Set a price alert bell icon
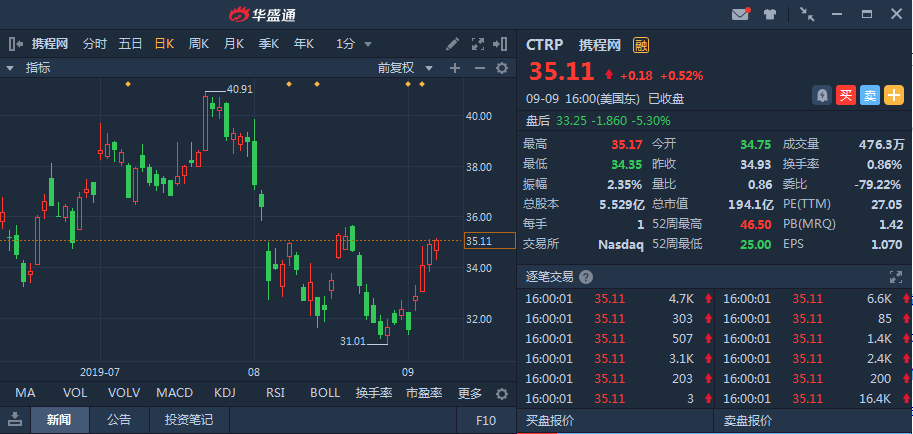 [822, 95]
